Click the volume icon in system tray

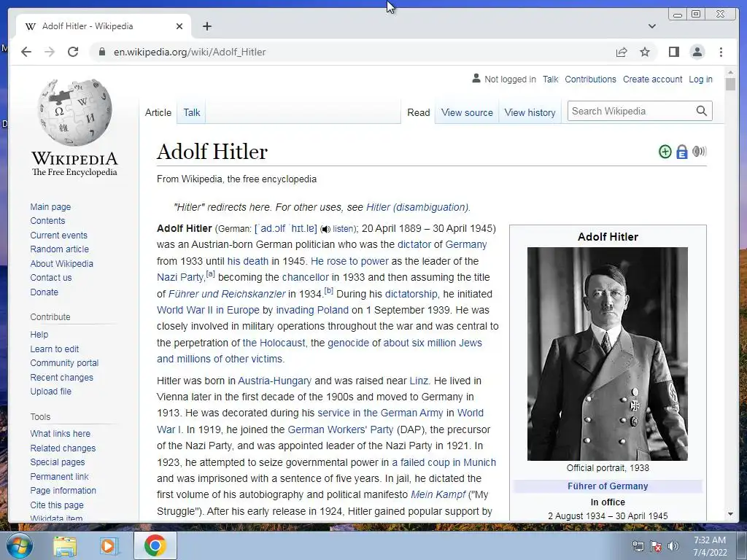pyautogui.click(x=673, y=546)
